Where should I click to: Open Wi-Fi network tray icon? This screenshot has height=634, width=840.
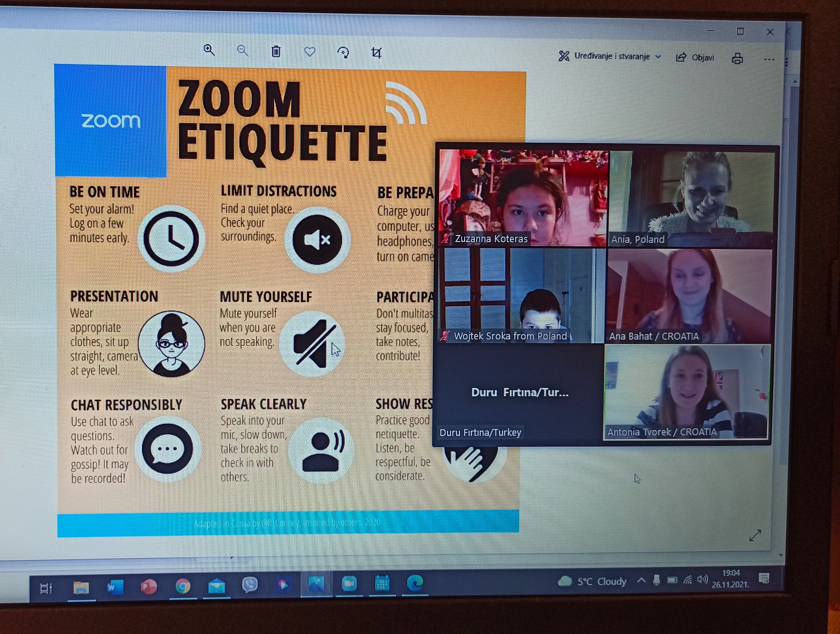(688, 580)
